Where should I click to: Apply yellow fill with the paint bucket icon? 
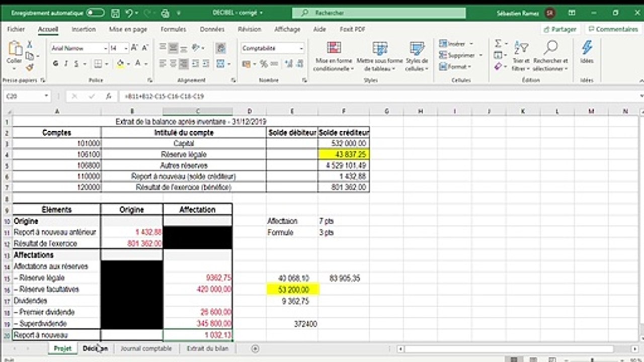(x=120, y=64)
